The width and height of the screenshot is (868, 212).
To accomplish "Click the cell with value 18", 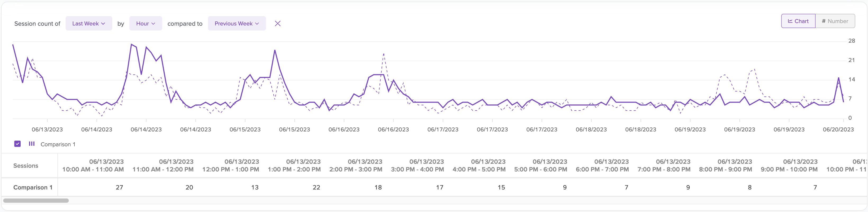I will click(x=378, y=187).
